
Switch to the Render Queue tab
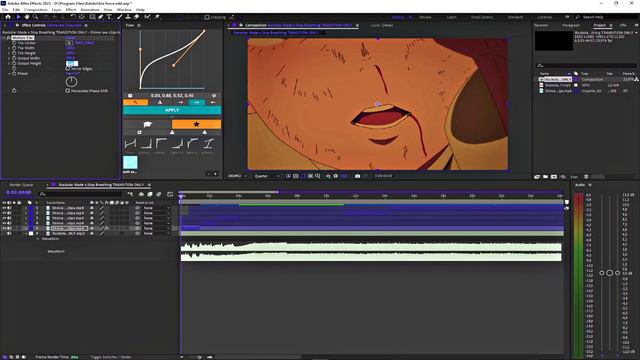point(21,185)
